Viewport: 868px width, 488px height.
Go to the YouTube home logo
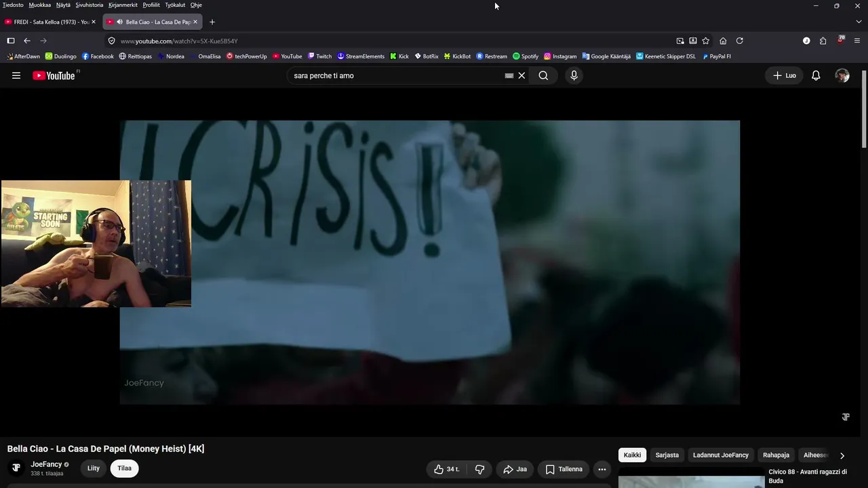coord(54,75)
